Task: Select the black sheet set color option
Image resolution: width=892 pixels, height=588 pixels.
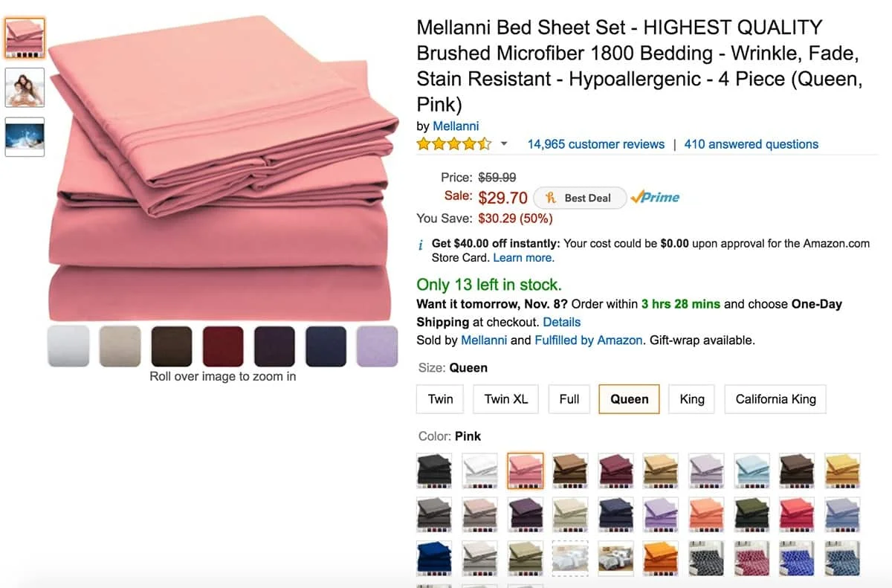Action: pyautogui.click(x=434, y=470)
